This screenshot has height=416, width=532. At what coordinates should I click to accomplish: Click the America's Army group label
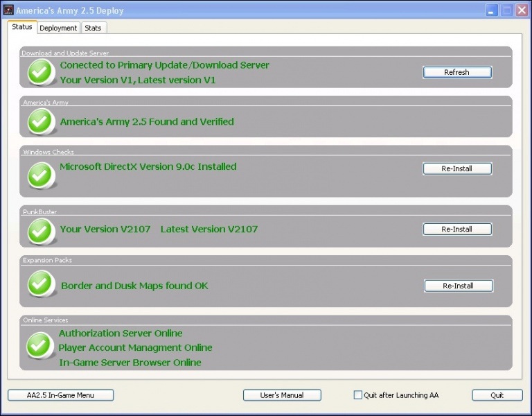(46, 102)
